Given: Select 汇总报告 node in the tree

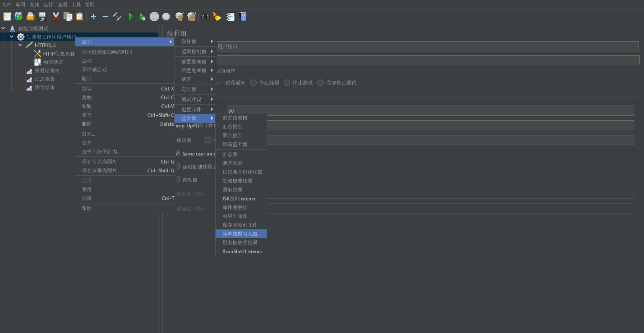Looking at the screenshot, I should (44, 79).
